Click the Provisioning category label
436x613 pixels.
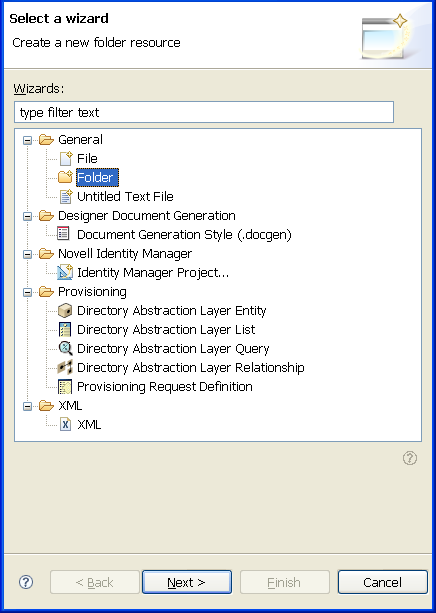click(x=92, y=292)
